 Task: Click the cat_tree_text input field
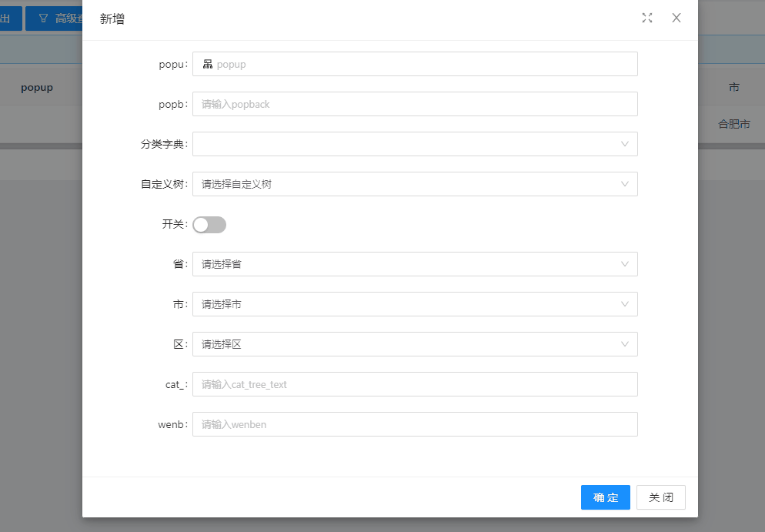pyautogui.click(x=415, y=384)
